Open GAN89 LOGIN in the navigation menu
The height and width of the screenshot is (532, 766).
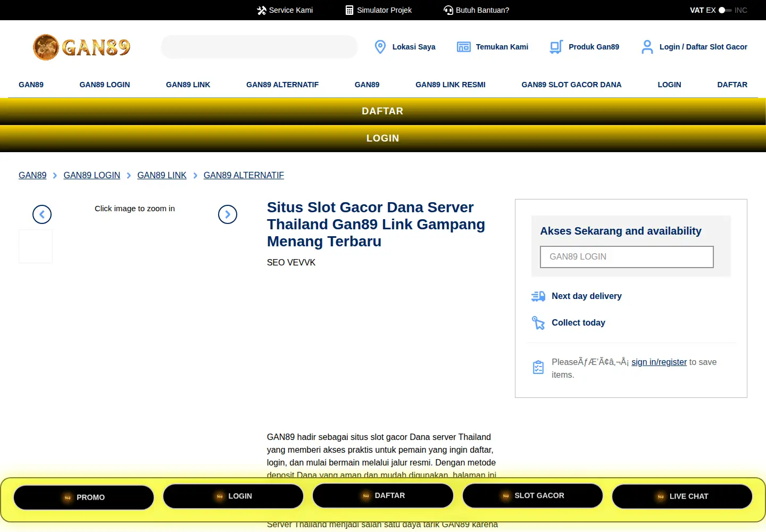[105, 85]
